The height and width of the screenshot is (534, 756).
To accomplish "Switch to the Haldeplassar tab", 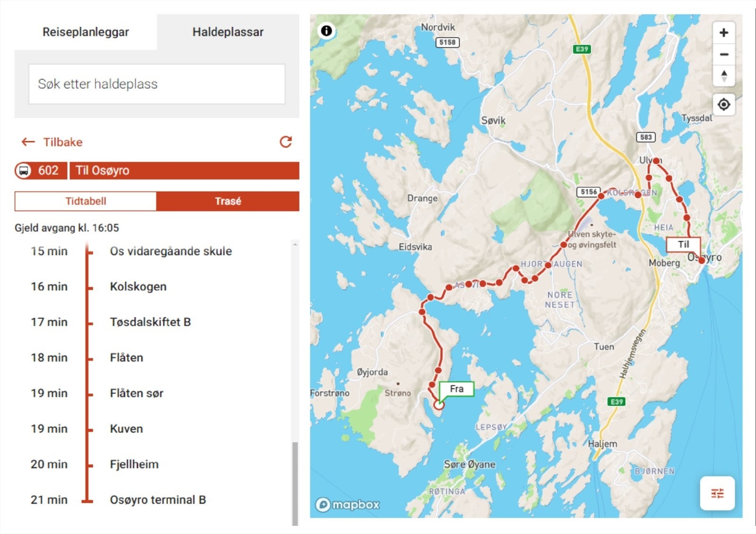I will (x=227, y=32).
